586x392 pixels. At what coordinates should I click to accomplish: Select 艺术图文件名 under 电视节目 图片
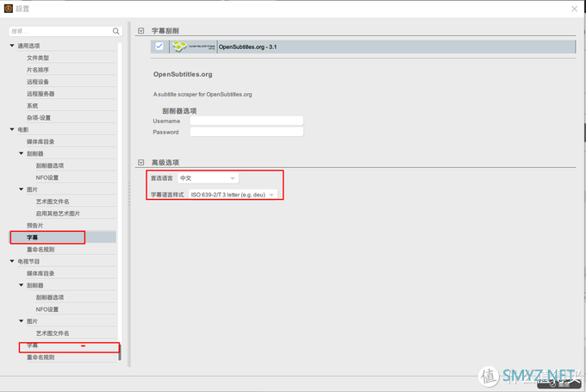coord(53,333)
